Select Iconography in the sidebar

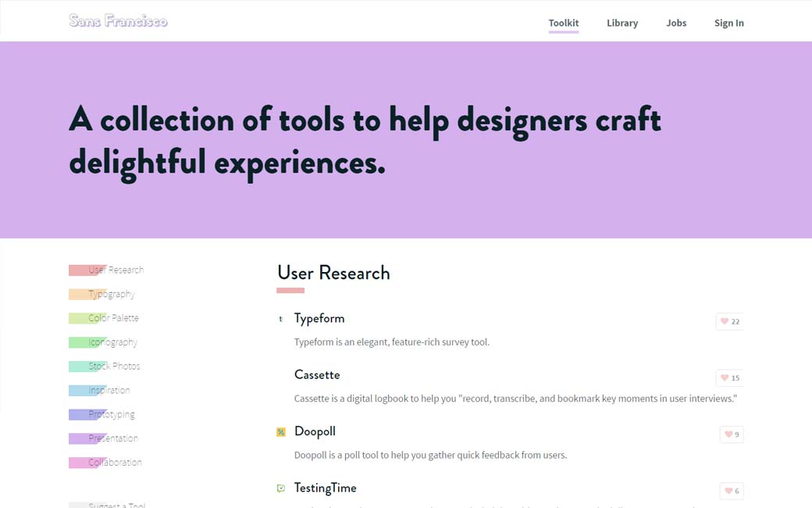point(112,342)
